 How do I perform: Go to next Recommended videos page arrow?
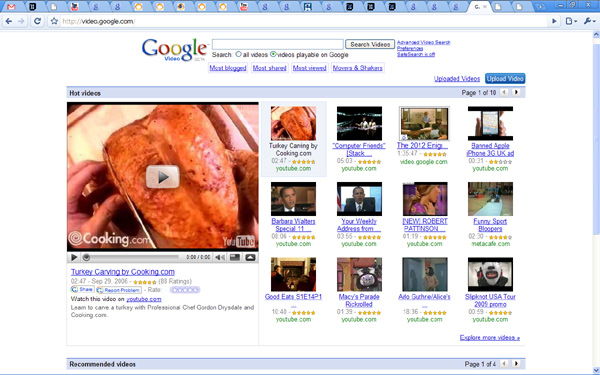(x=516, y=364)
